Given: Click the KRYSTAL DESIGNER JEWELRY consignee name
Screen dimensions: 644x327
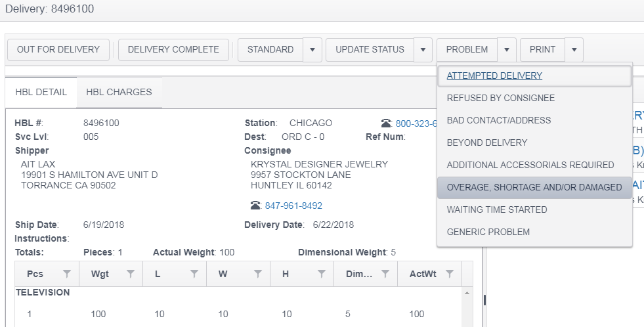Looking at the screenshot, I should pyautogui.click(x=319, y=164).
